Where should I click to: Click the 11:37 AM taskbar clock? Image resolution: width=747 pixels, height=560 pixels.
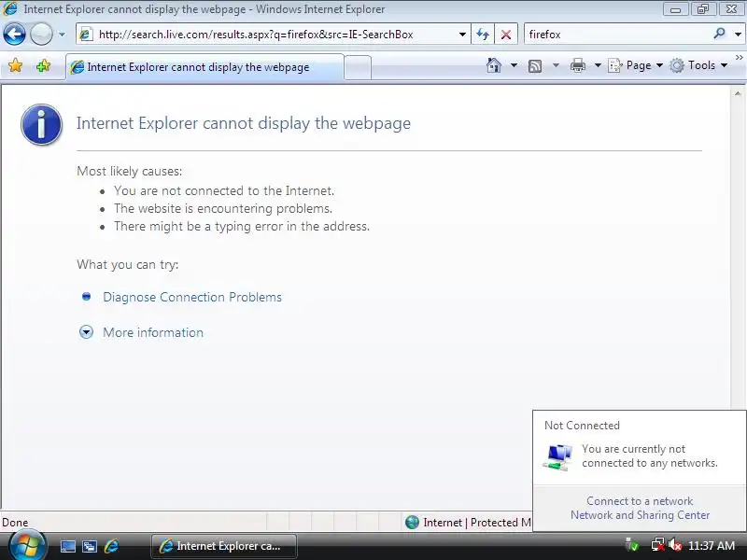(712, 546)
